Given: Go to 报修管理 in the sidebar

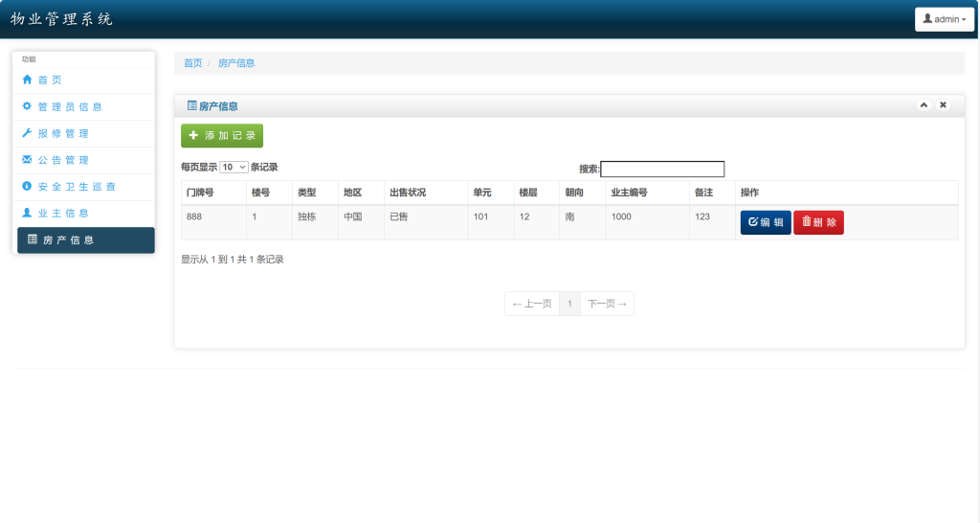Looking at the screenshot, I should pyautogui.click(x=84, y=133).
